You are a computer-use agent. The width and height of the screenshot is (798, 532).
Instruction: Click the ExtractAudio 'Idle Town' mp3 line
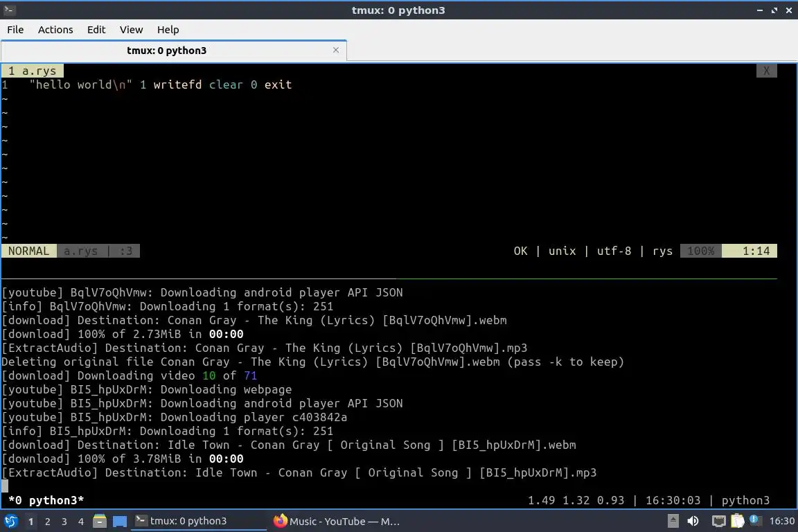[299, 472]
